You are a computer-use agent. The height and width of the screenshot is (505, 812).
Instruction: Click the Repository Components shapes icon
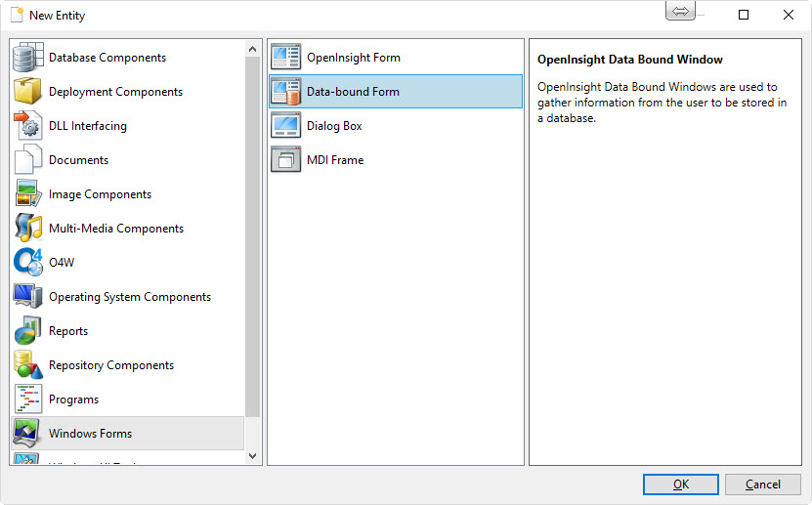28,364
